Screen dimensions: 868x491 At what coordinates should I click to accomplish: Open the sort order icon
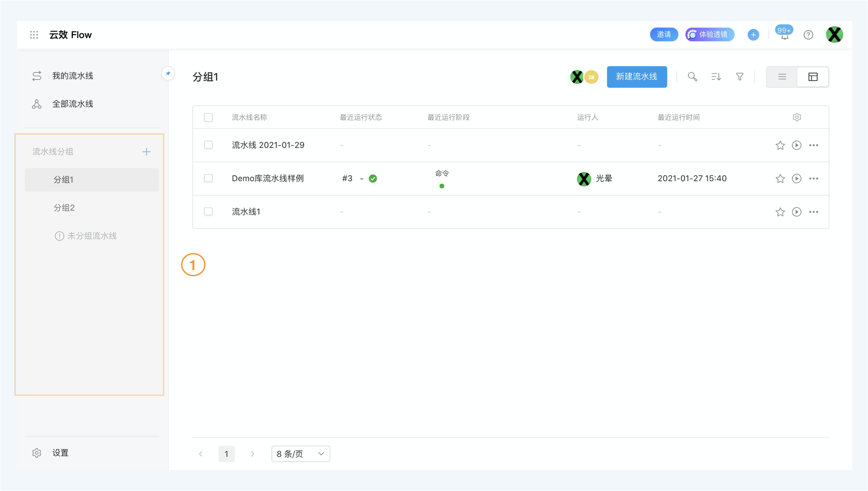[716, 77]
